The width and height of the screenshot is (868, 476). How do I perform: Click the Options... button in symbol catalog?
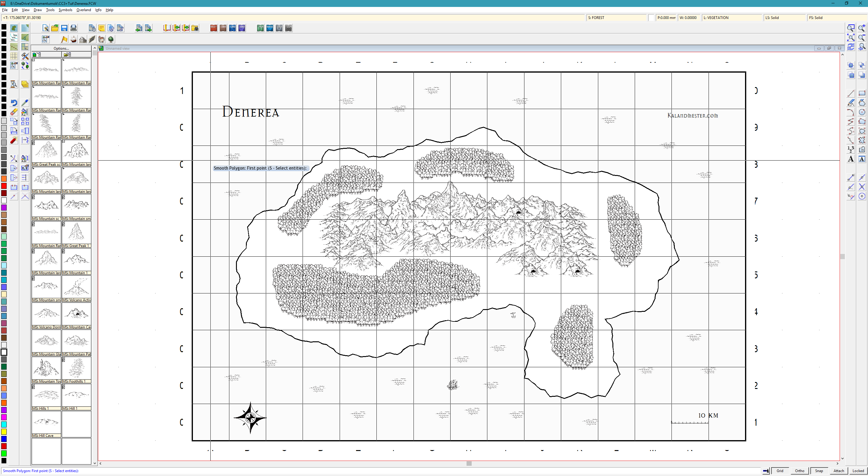coord(61,49)
